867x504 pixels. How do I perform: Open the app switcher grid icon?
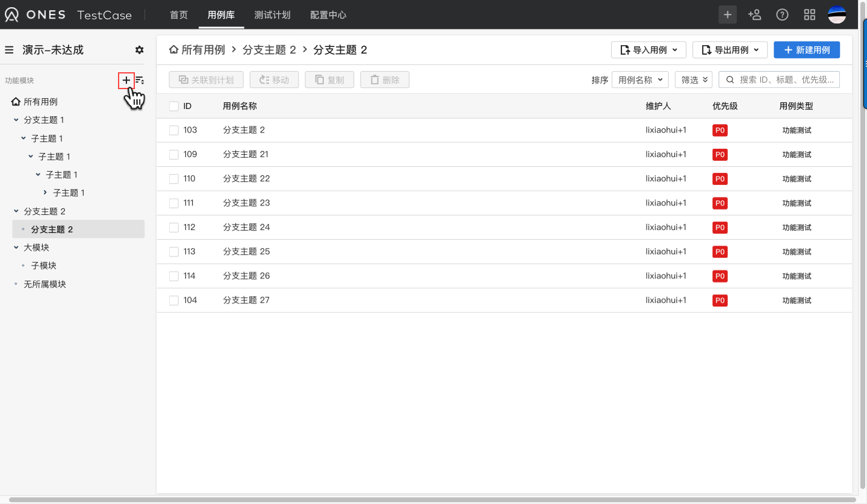click(x=810, y=15)
